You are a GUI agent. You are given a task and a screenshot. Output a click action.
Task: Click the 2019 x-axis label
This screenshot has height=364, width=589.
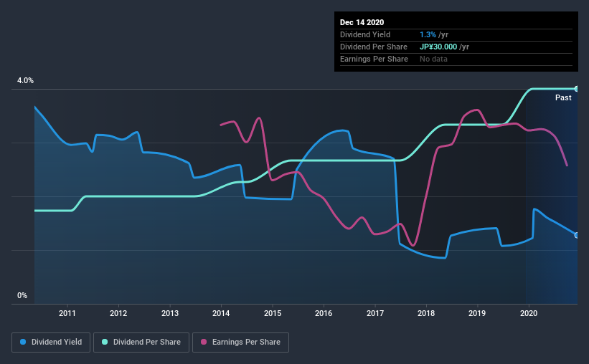click(477, 313)
